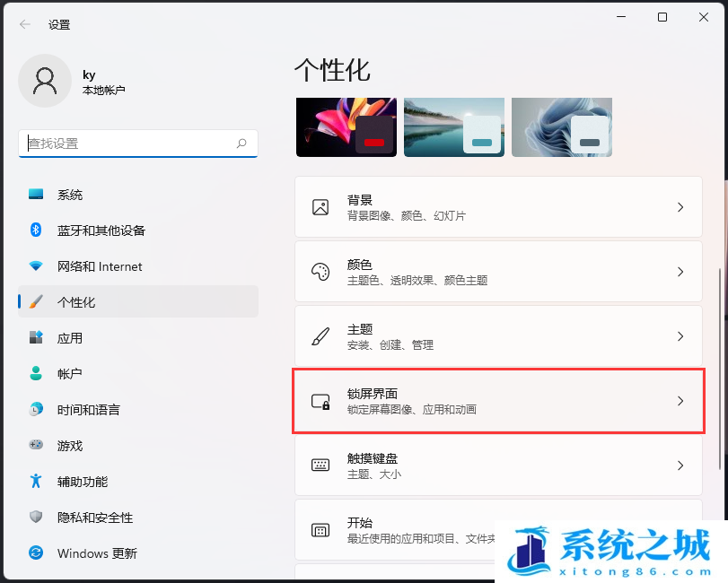This screenshot has width=728, height=583.
Task: Minimize the 设置 window
Action: point(621,17)
